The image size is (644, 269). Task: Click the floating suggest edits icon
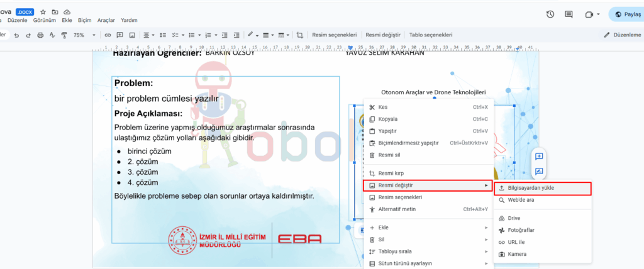tap(539, 171)
